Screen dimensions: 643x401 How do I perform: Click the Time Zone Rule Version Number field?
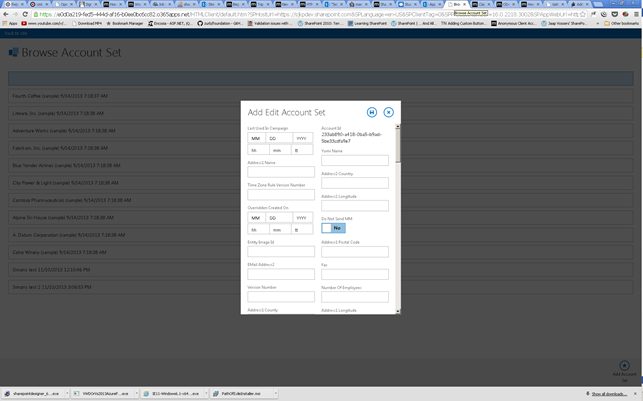point(281,195)
